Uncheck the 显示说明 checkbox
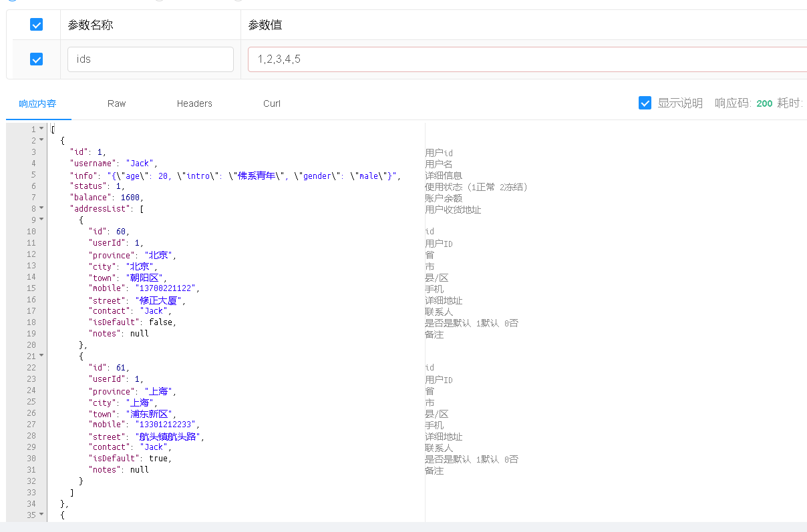The height and width of the screenshot is (532, 807). coord(645,103)
